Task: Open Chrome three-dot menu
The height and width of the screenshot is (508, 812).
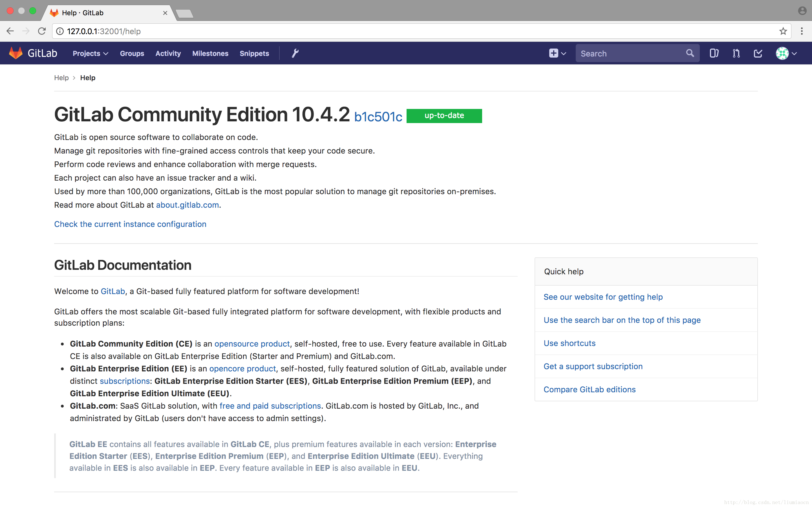Action: pos(802,31)
